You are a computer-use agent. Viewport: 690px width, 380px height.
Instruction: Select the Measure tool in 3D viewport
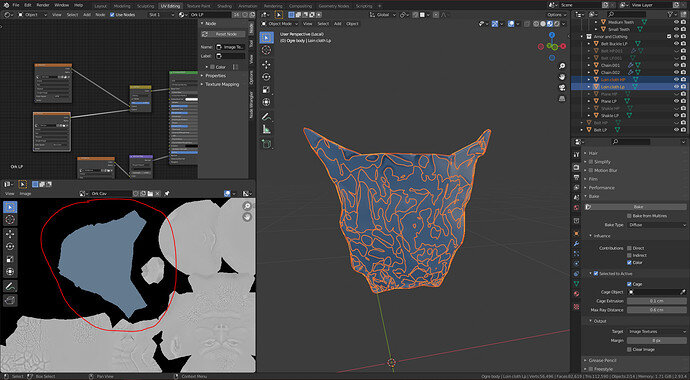pyautogui.click(x=266, y=129)
